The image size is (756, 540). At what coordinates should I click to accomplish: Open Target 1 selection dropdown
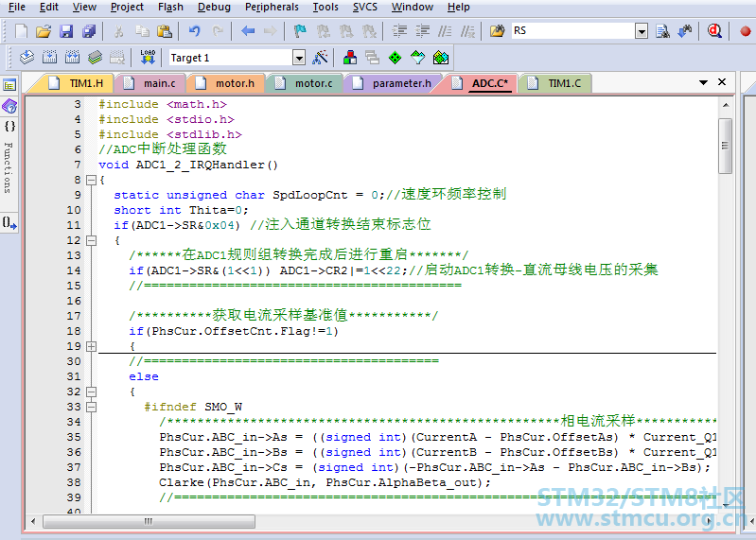pyautogui.click(x=299, y=58)
